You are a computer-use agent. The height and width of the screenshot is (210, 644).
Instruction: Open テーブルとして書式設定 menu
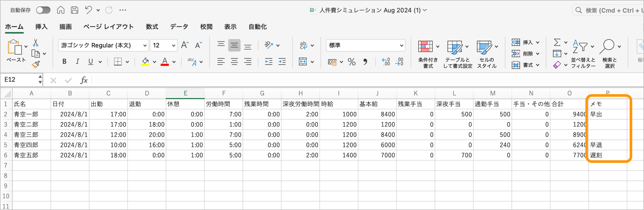coord(457,54)
